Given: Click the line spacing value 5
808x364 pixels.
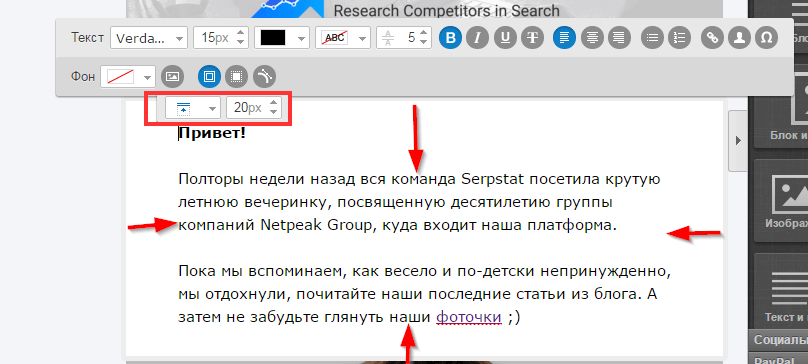Looking at the screenshot, I should (x=410, y=38).
